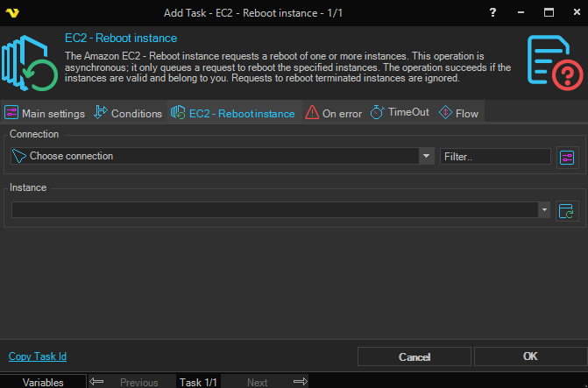Open the Instance dropdown list
The image size is (588, 388).
tap(544, 210)
